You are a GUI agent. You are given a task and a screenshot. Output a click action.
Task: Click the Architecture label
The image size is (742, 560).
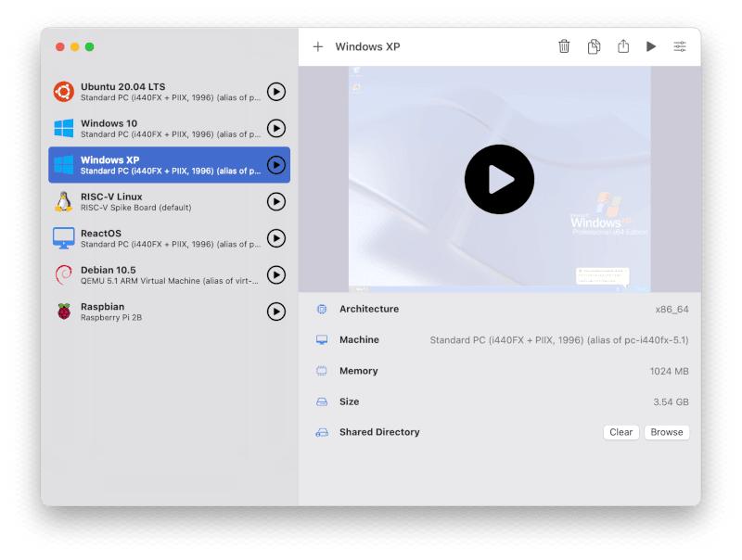pos(369,309)
